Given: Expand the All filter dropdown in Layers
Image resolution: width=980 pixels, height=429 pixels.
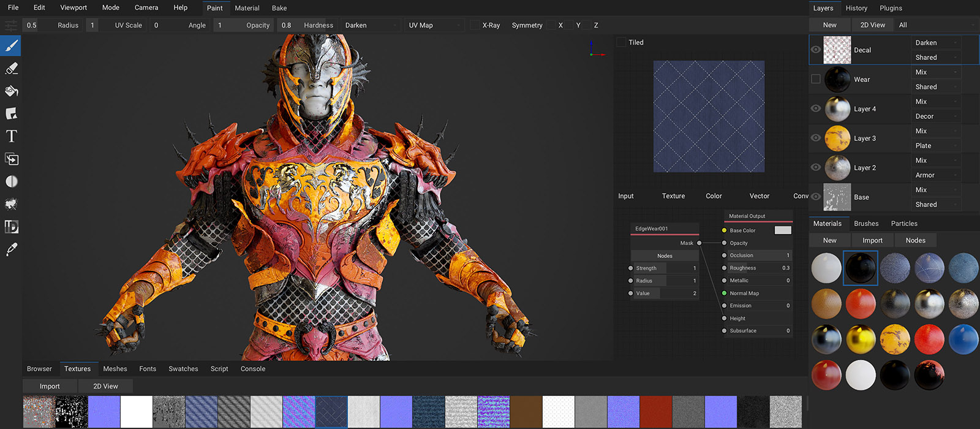Looking at the screenshot, I should point(935,25).
